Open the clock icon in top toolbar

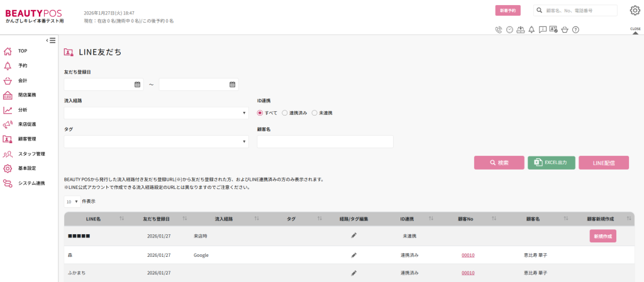(x=509, y=30)
